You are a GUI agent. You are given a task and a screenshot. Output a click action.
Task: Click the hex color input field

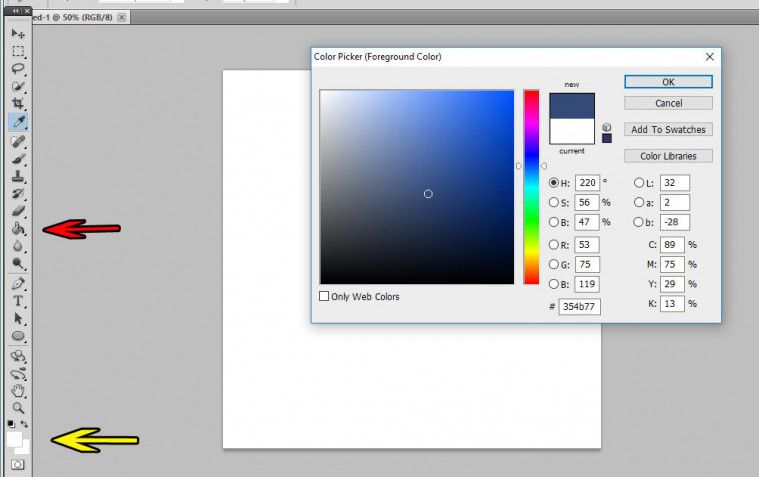[x=579, y=307]
